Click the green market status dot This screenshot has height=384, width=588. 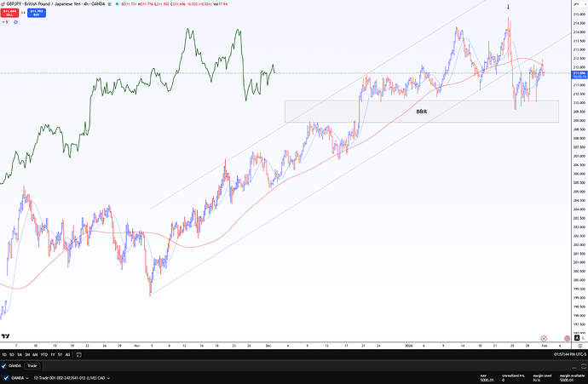coord(118,4)
